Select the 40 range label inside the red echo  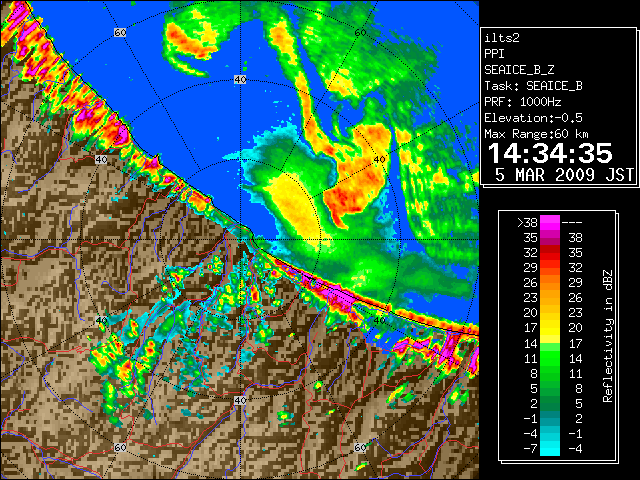379,160
